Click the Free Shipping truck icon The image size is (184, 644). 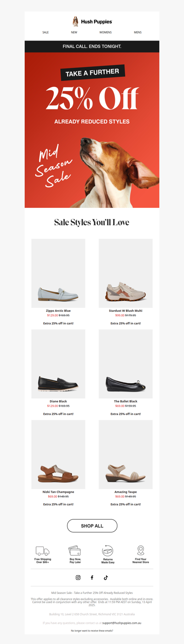42,551
